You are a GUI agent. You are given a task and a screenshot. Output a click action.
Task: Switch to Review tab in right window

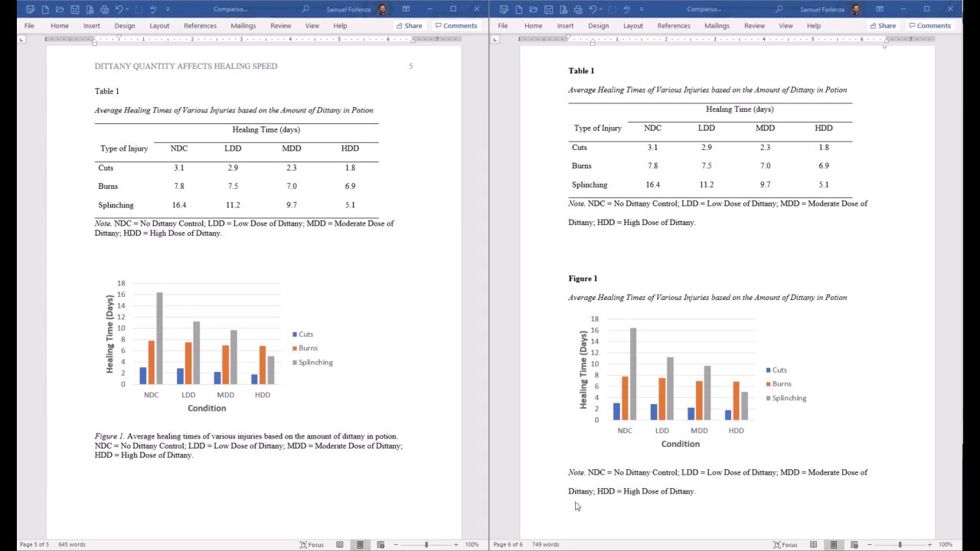click(754, 25)
